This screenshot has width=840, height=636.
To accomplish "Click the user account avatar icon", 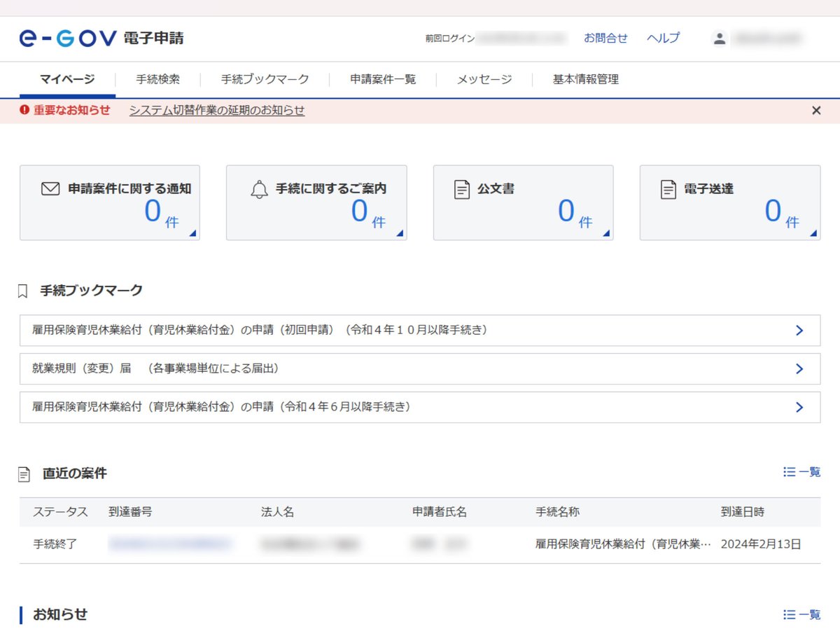I will coord(720,39).
